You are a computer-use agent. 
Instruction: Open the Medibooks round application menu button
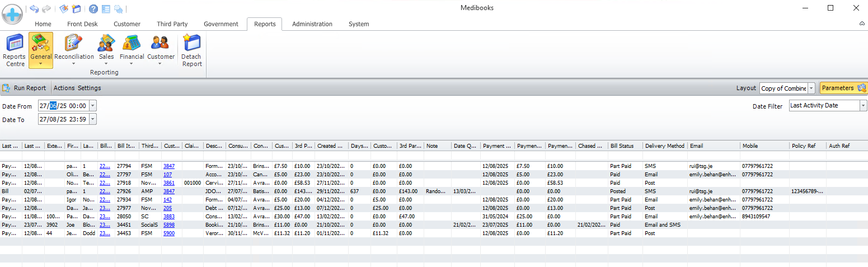(x=12, y=12)
